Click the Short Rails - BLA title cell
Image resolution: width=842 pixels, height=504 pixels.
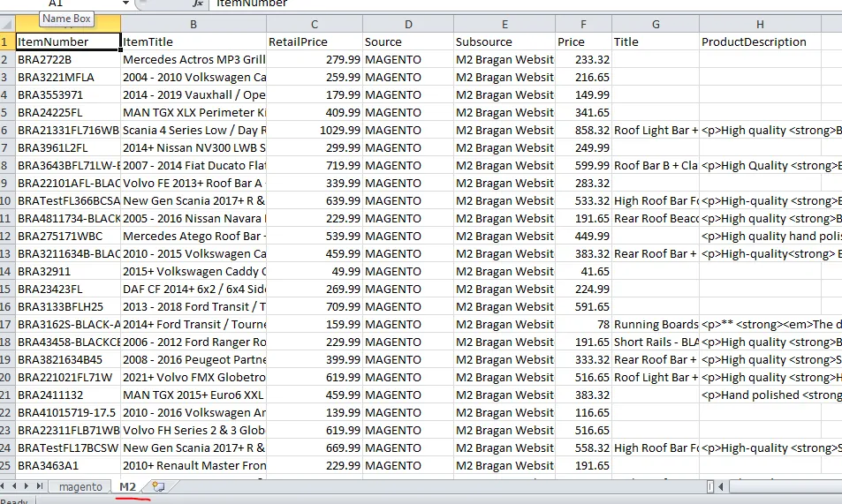(656, 342)
